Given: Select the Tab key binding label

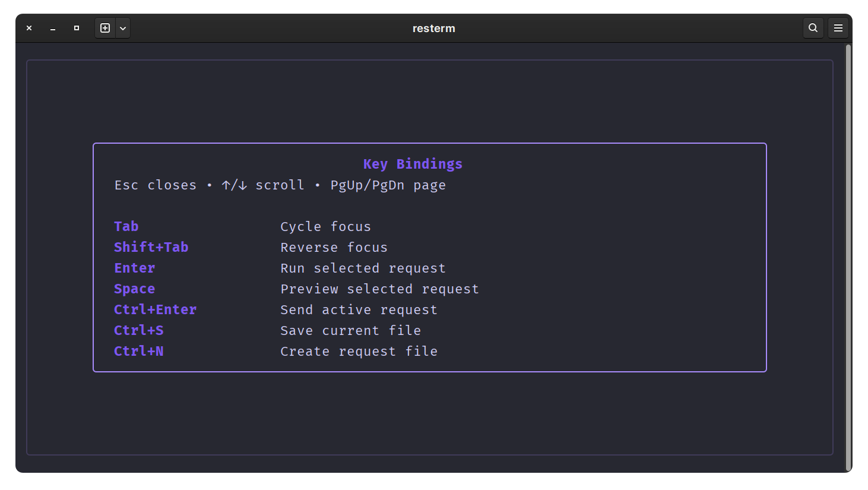Looking at the screenshot, I should 126,226.
